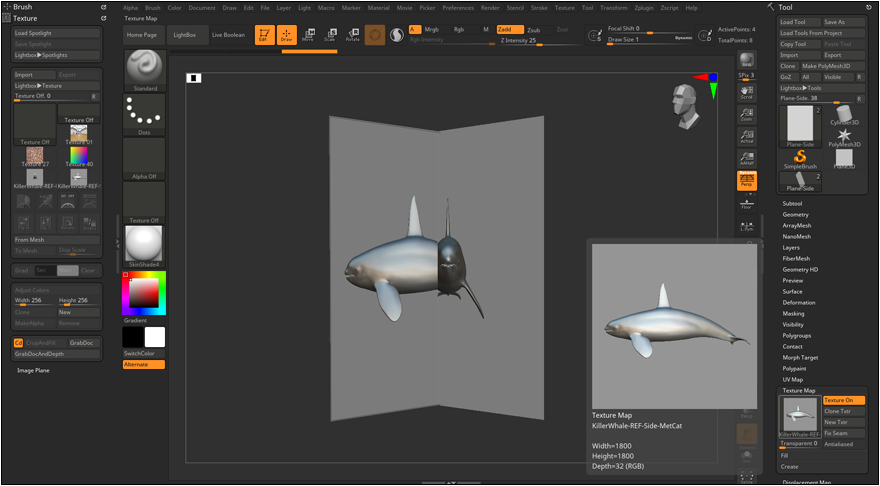Disable the Texture On button
This screenshot has width=880, height=486.
pyautogui.click(x=842, y=400)
